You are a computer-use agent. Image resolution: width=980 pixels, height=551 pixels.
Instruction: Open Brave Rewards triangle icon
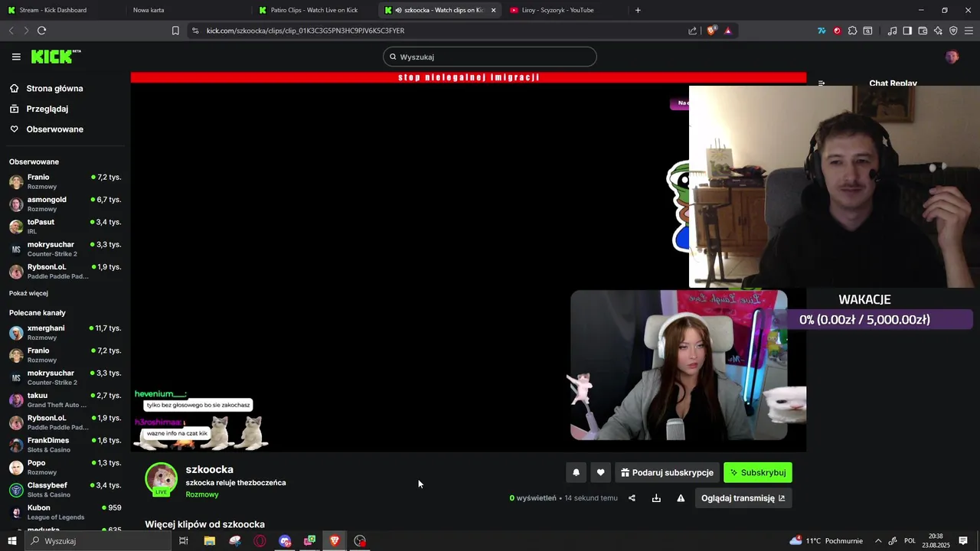[x=727, y=31]
